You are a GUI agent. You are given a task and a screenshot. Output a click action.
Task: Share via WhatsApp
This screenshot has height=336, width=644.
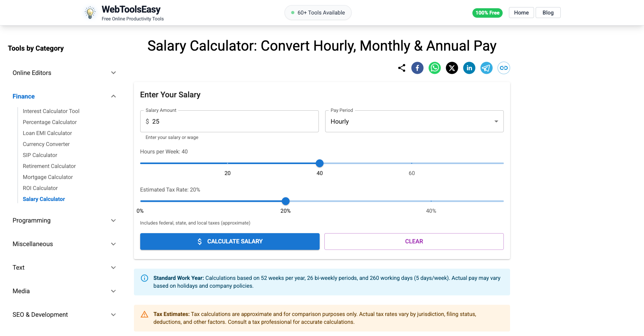point(435,68)
